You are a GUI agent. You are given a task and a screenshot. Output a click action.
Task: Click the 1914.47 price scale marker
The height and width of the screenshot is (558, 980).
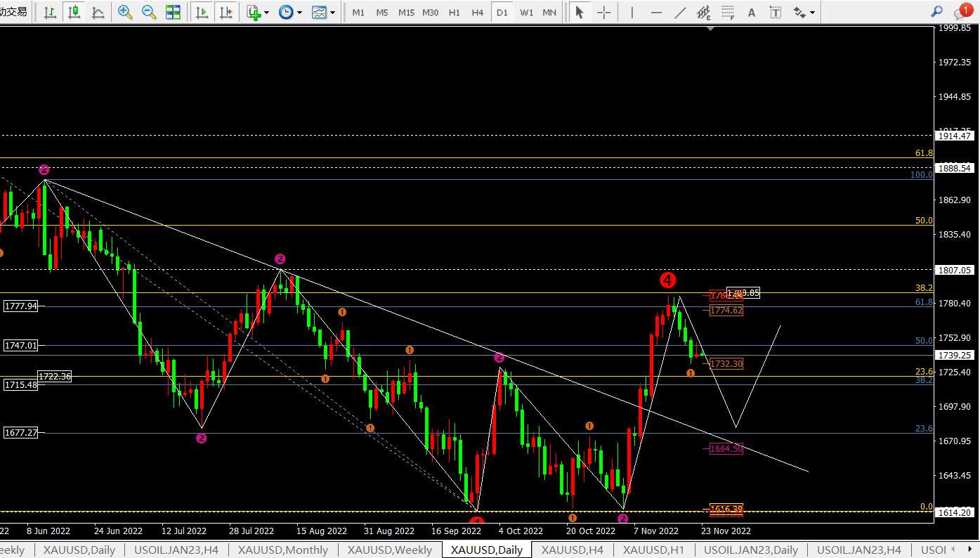pyautogui.click(x=954, y=136)
